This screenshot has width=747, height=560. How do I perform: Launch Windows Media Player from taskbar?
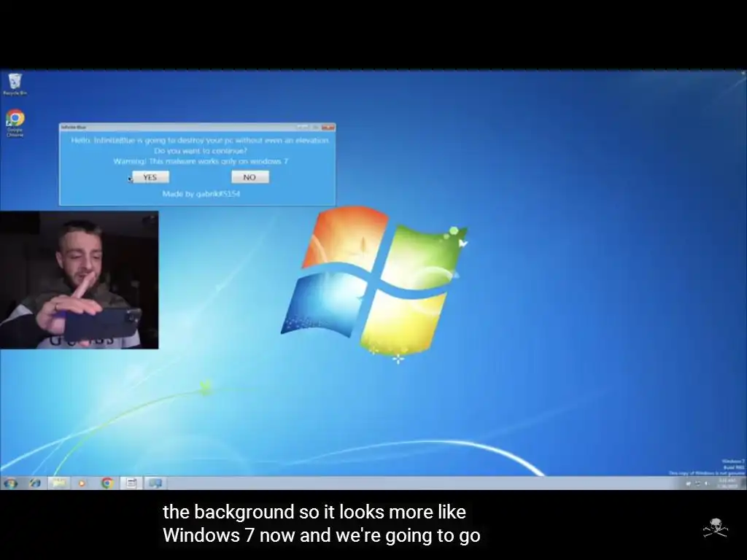82,483
